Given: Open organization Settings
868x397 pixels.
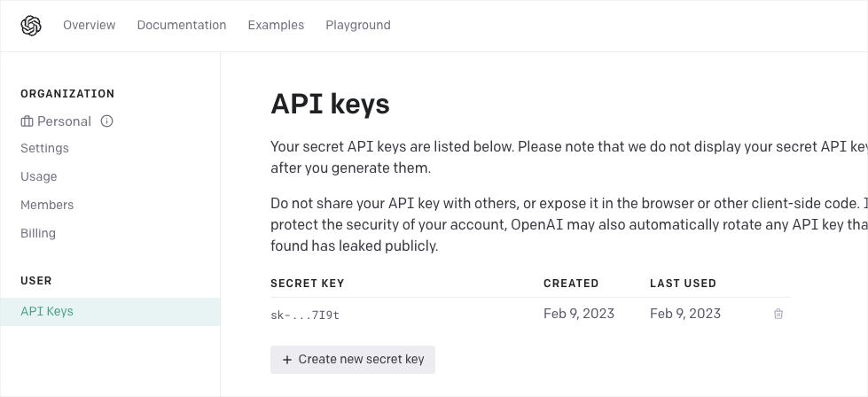Looking at the screenshot, I should tap(44, 148).
